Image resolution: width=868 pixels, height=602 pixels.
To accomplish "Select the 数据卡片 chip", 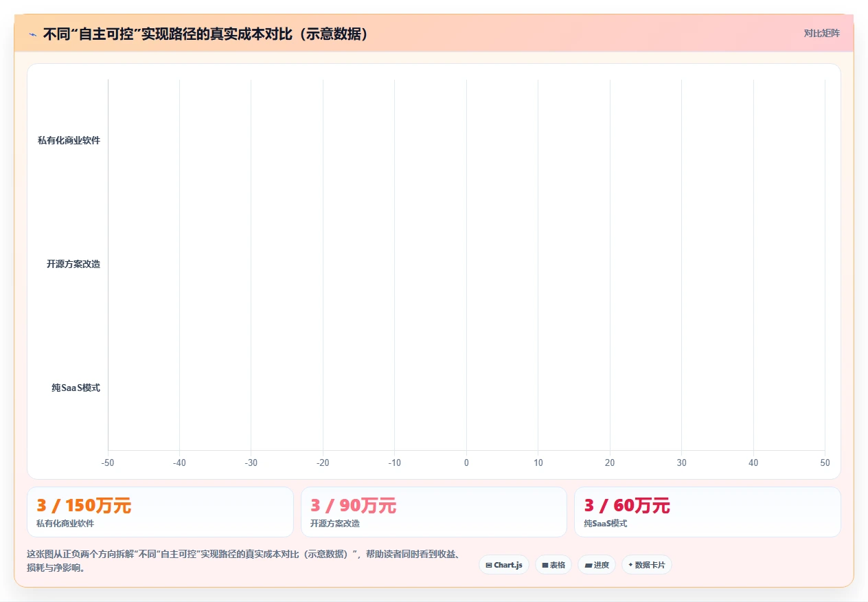I will [647, 565].
